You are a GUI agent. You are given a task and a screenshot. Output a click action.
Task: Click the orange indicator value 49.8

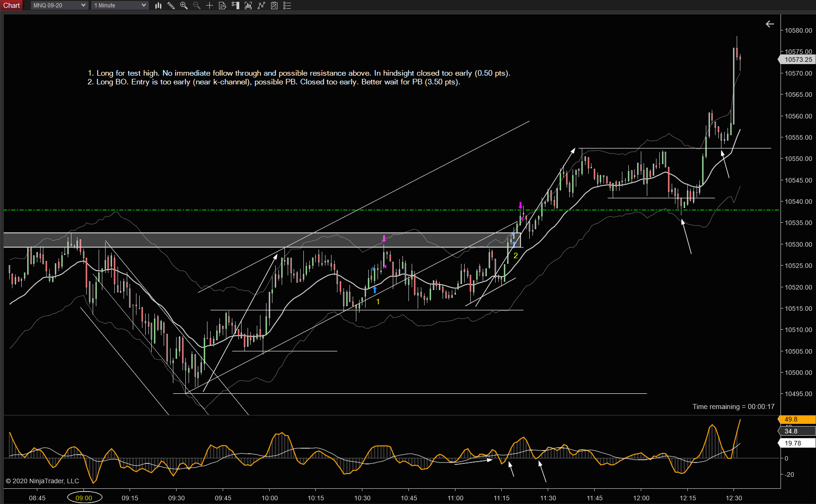[798, 419]
